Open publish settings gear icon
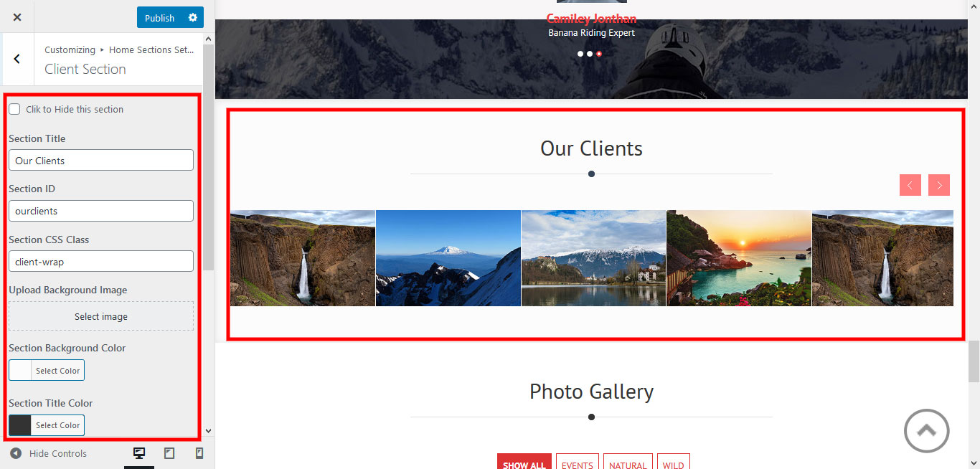This screenshot has width=980, height=469. (x=192, y=17)
